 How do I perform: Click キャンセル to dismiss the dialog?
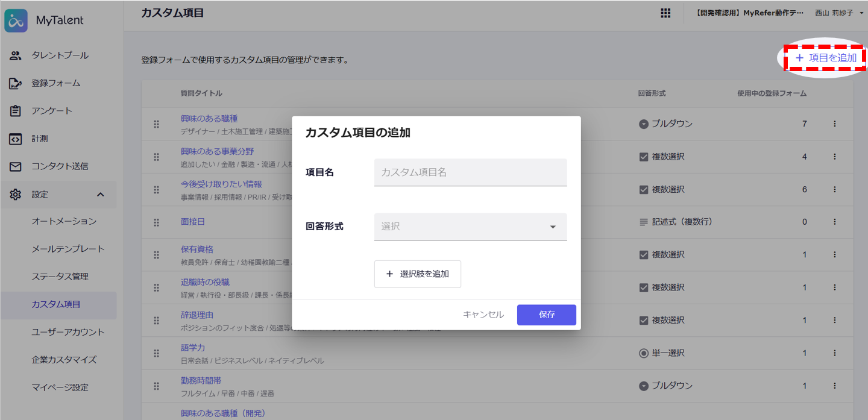coord(483,315)
